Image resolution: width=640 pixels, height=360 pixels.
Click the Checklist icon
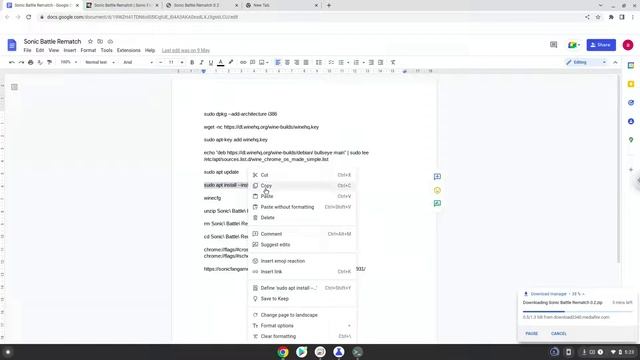(331, 62)
